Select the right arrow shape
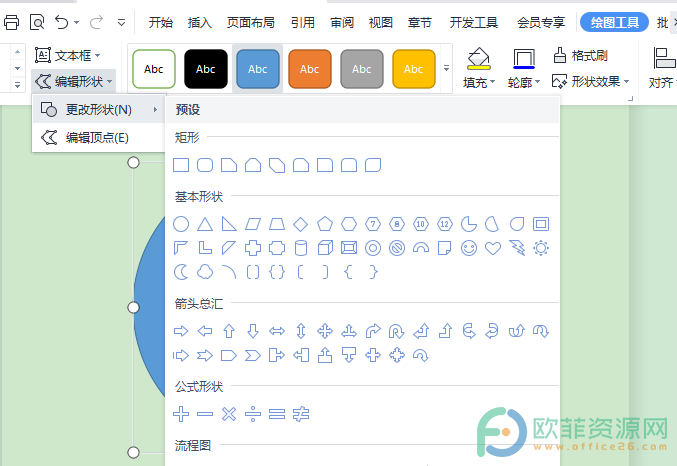Screen dimensions: 677x466 [x=181, y=331]
